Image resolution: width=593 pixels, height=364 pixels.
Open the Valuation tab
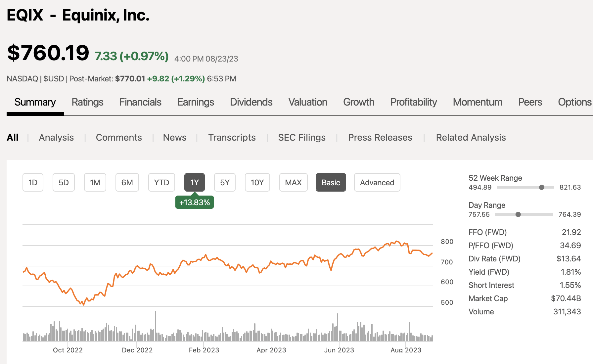point(308,102)
